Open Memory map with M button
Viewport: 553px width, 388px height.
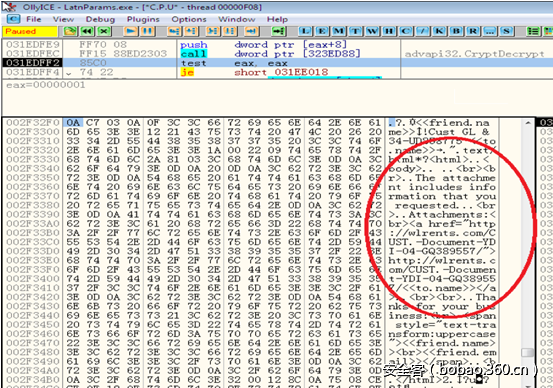tap(339, 31)
